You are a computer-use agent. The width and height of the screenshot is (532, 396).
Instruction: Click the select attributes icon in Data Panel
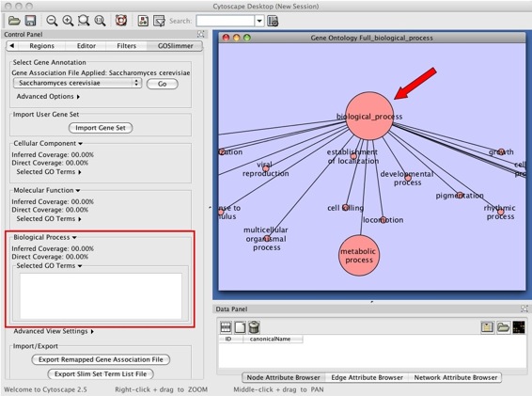pos(226,327)
